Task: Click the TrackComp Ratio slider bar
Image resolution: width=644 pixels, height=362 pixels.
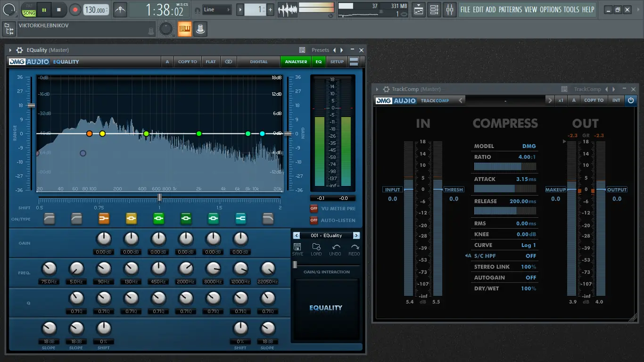Action: click(505, 167)
